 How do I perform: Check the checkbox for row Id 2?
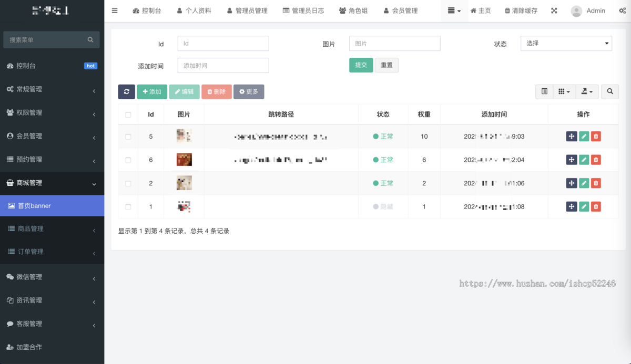128,183
